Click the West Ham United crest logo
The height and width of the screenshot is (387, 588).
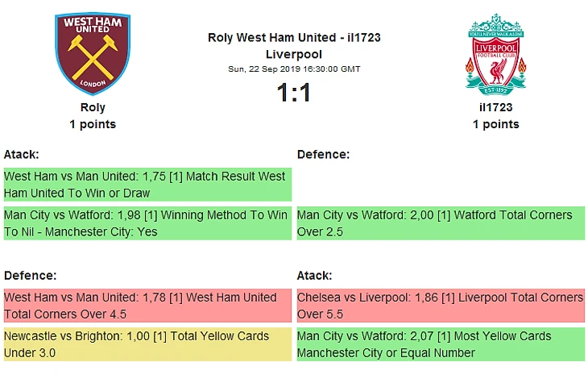92,52
